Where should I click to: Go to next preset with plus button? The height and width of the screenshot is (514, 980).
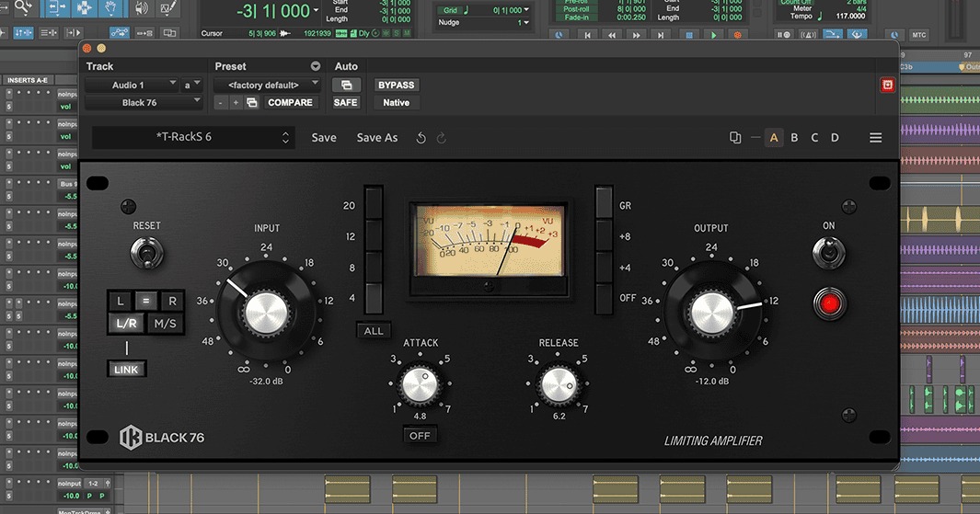coord(236,102)
